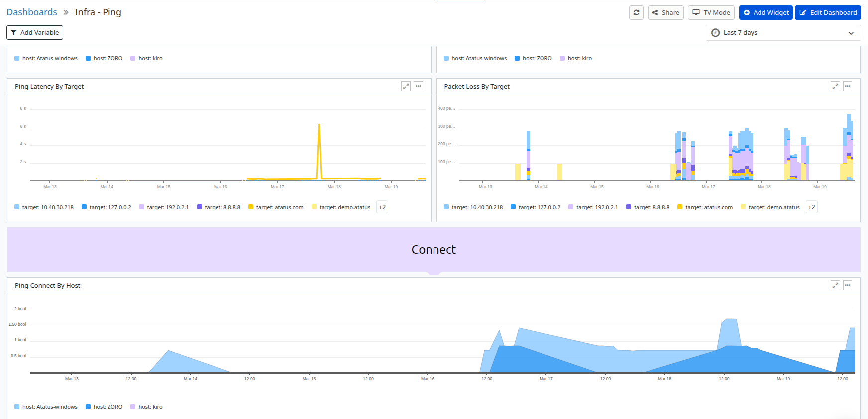Switch to TV Mode
Image resolution: width=868 pixels, height=419 pixels.
point(711,13)
